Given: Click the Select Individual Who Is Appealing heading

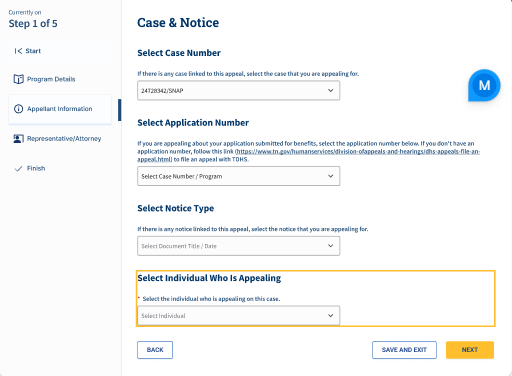Looking at the screenshot, I should click(x=209, y=278).
